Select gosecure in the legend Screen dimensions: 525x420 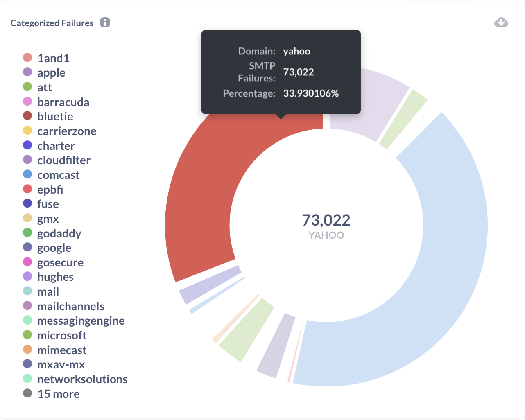coord(53,262)
